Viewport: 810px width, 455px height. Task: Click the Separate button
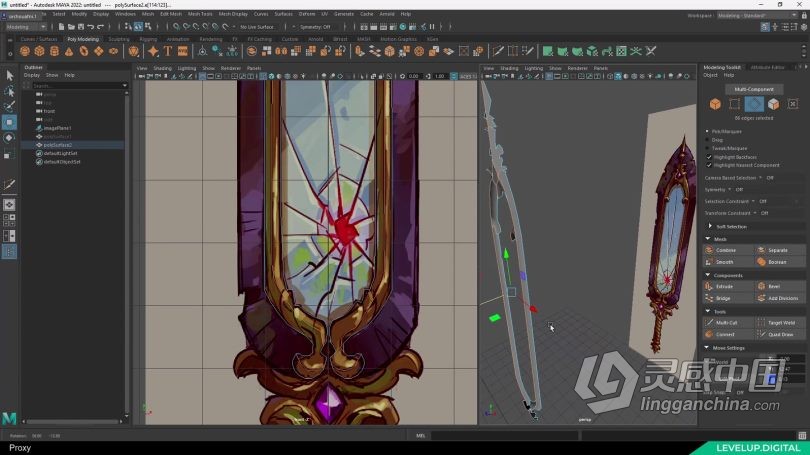coord(780,250)
